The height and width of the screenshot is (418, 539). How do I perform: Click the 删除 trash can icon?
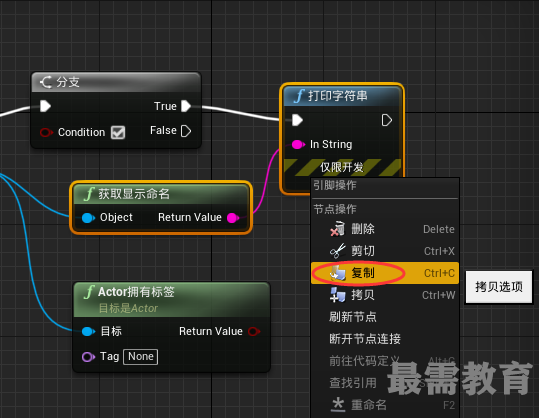pos(338,229)
